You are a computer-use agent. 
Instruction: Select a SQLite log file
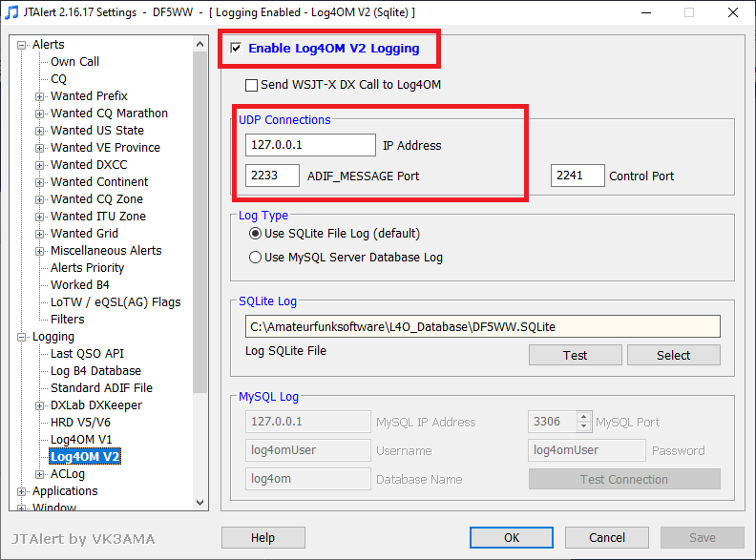coord(674,355)
